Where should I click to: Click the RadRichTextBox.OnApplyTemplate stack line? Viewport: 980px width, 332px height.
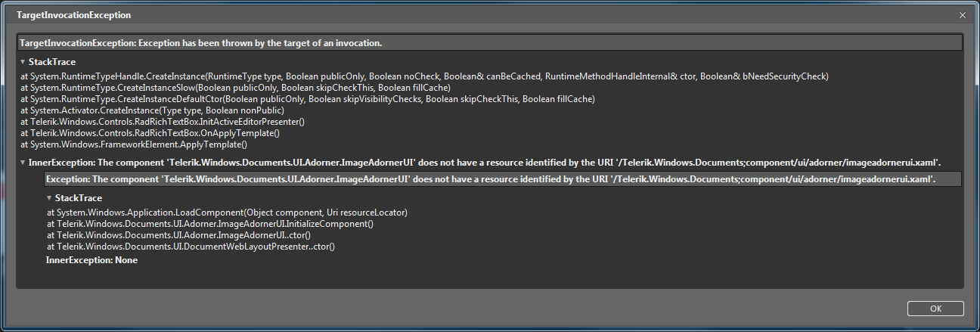point(150,133)
